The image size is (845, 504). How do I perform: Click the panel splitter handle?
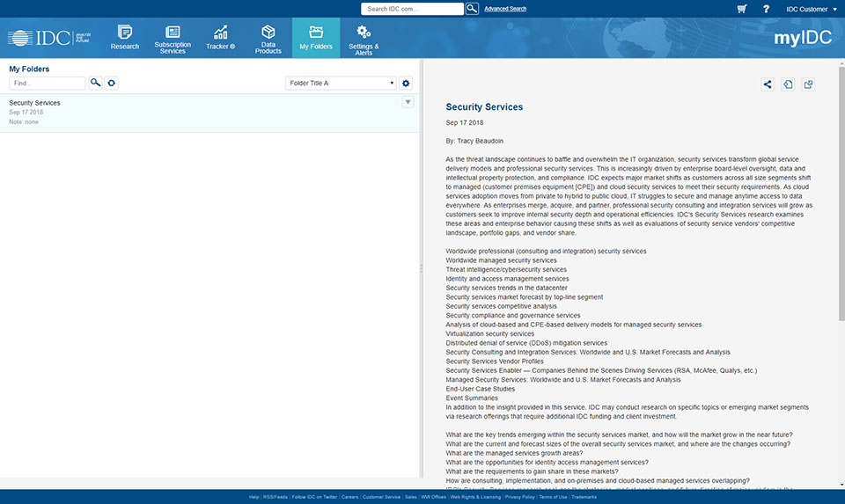(421, 268)
